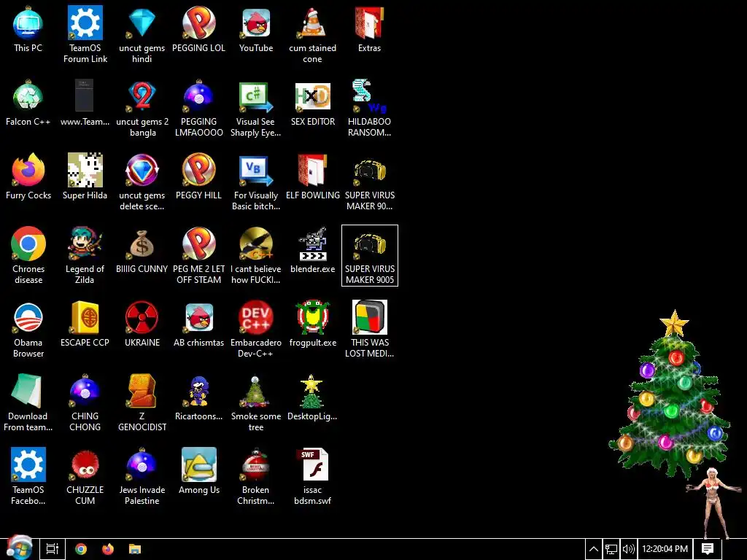Image resolution: width=747 pixels, height=560 pixels.
Task: Open File Explorer from the taskbar
Action: click(x=135, y=549)
